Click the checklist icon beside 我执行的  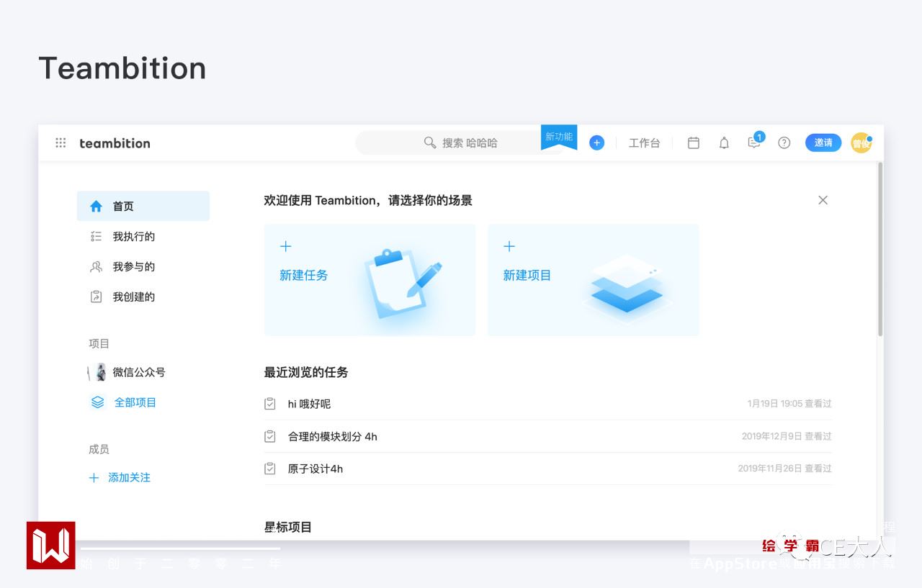(x=96, y=236)
